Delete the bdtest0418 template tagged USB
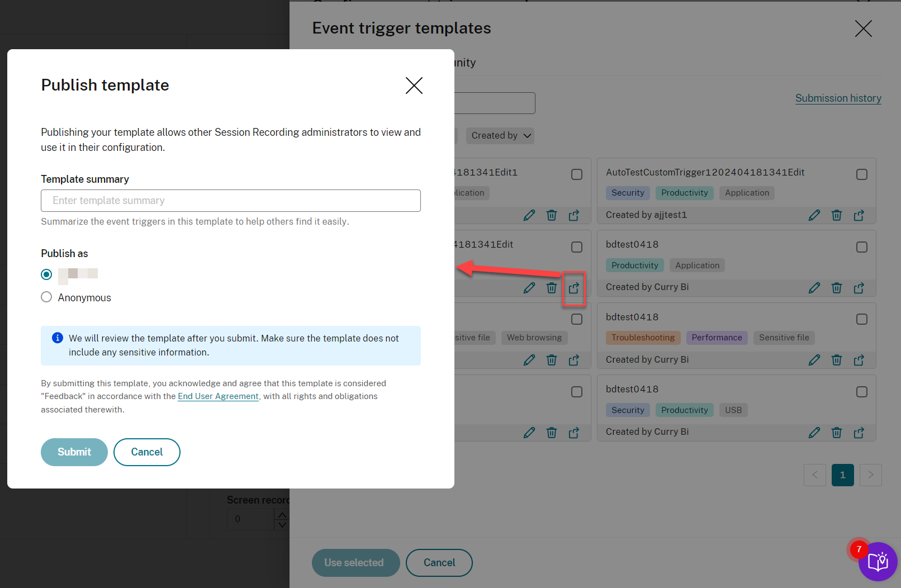The image size is (901, 588). pyautogui.click(x=837, y=433)
